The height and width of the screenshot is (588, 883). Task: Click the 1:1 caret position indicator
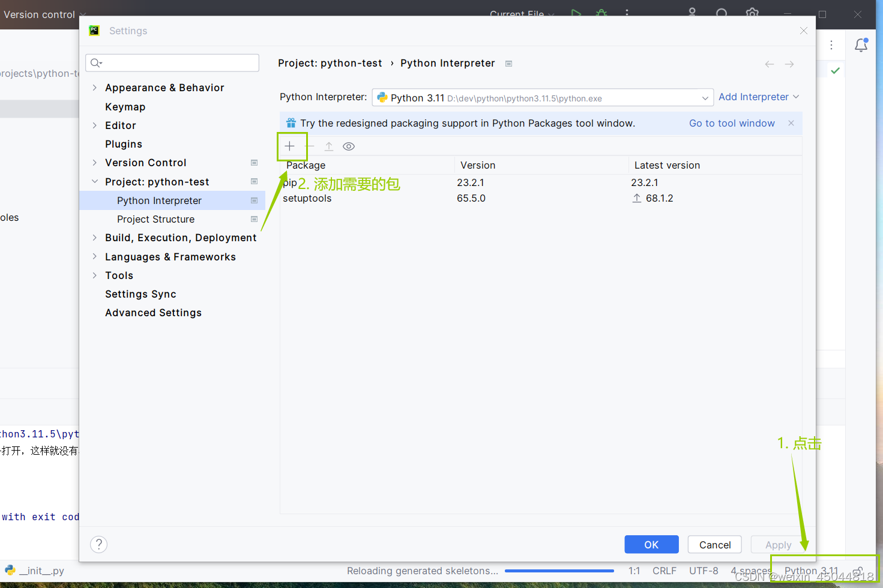click(x=634, y=571)
